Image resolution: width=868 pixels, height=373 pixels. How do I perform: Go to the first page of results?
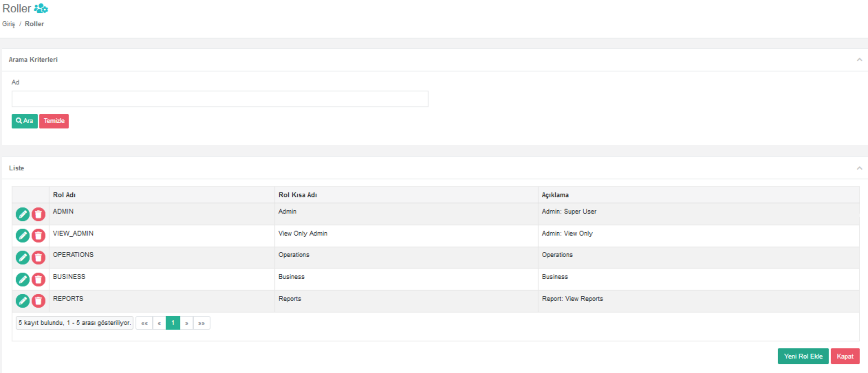[x=144, y=323]
